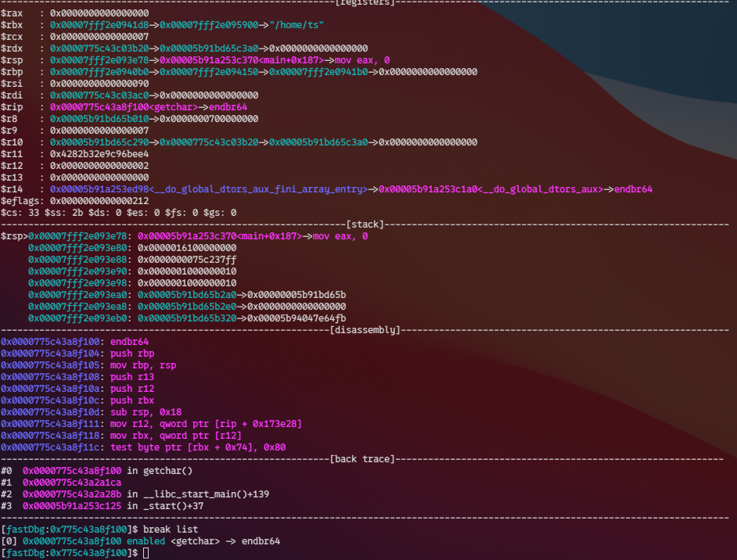Click the main+0x187 address in $rsp register

[x=242, y=60]
